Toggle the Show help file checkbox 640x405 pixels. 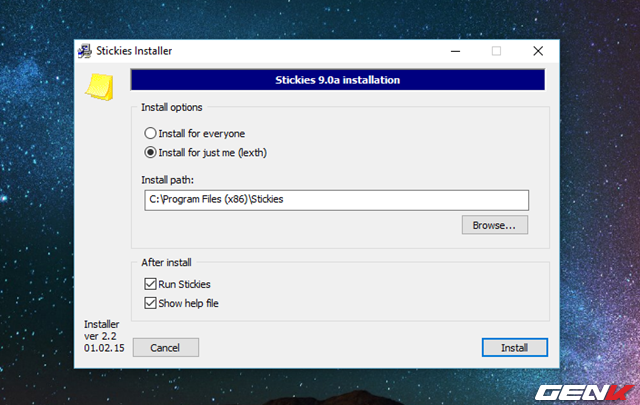point(150,303)
